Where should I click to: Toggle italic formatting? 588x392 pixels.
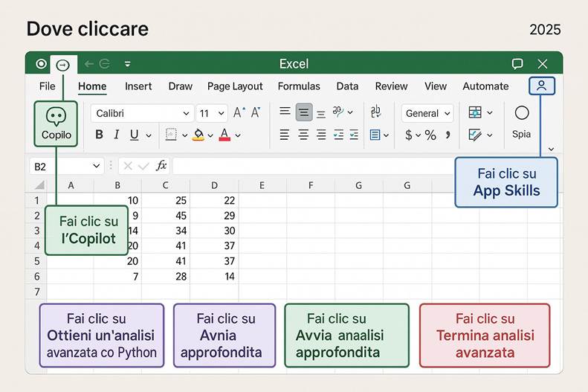[117, 135]
